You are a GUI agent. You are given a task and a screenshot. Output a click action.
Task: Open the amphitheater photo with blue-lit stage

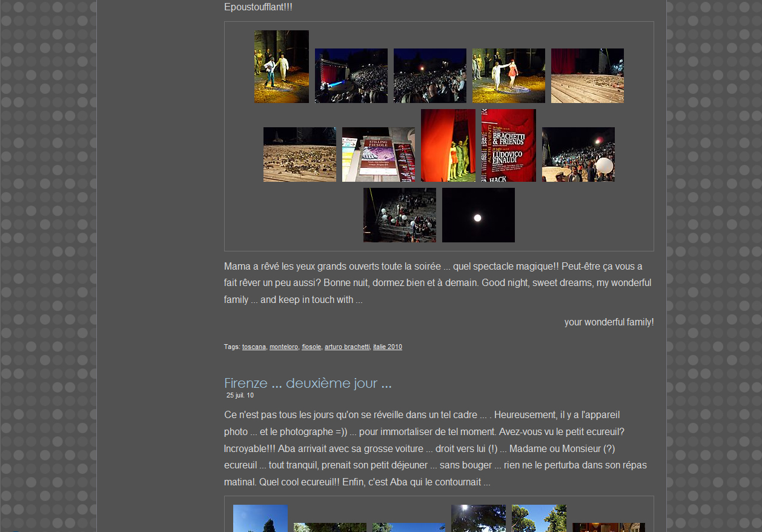pyautogui.click(x=351, y=76)
